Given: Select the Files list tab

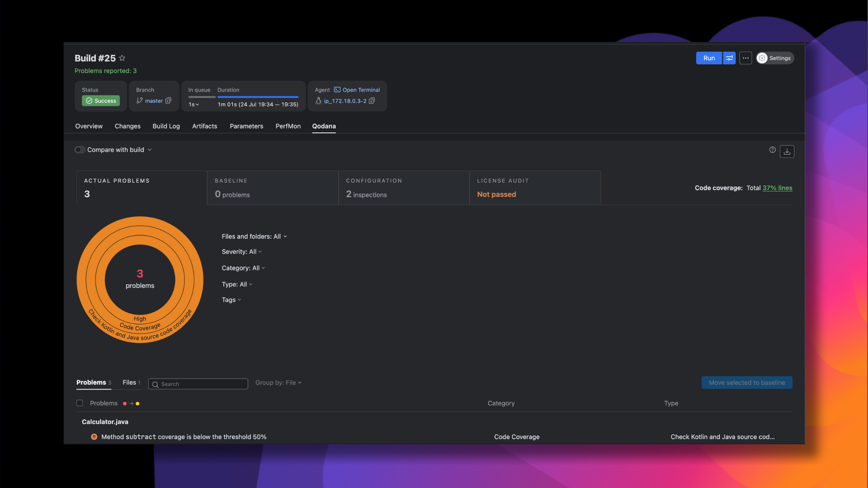Looking at the screenshot, I should pos(131,383).
